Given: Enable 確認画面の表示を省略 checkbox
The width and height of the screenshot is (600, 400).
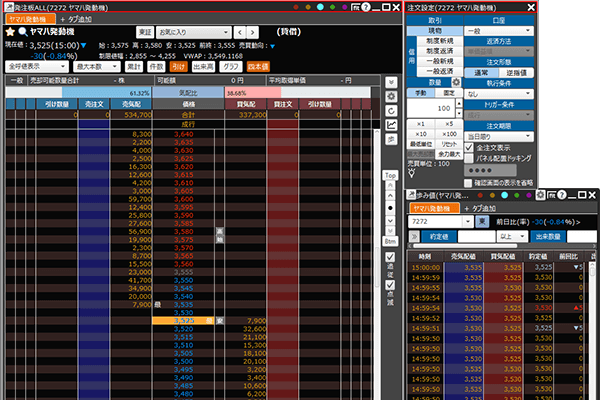Looking at the screenshot, I should (x=468, y=183).
